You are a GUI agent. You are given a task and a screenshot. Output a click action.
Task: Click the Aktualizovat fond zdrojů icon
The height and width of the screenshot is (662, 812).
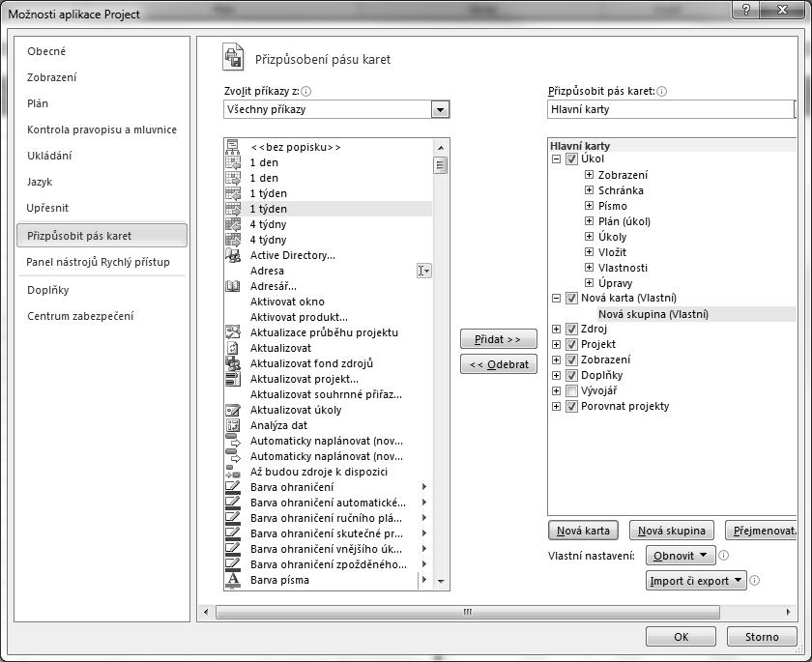pos(233,363)
